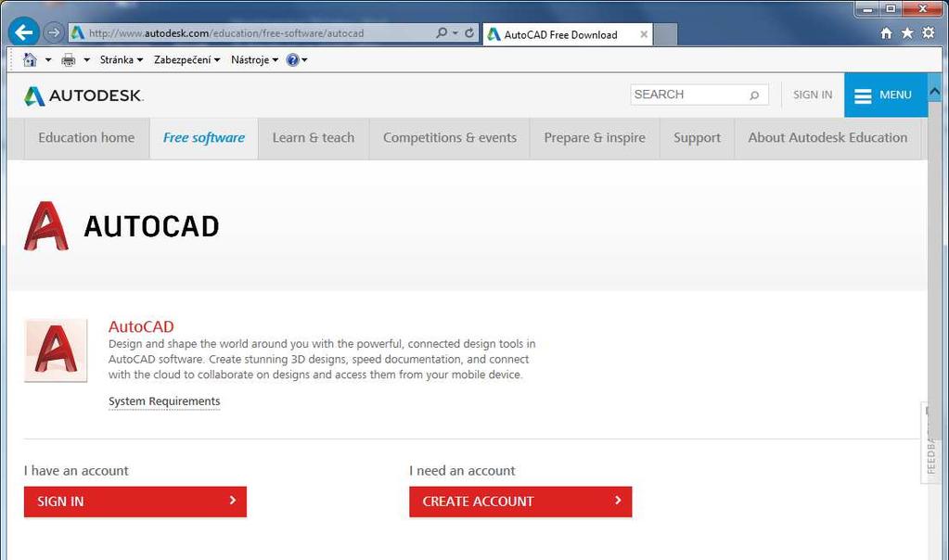Click the Refresh page icon
Screen dimensions: 949x560
(469, 32)
